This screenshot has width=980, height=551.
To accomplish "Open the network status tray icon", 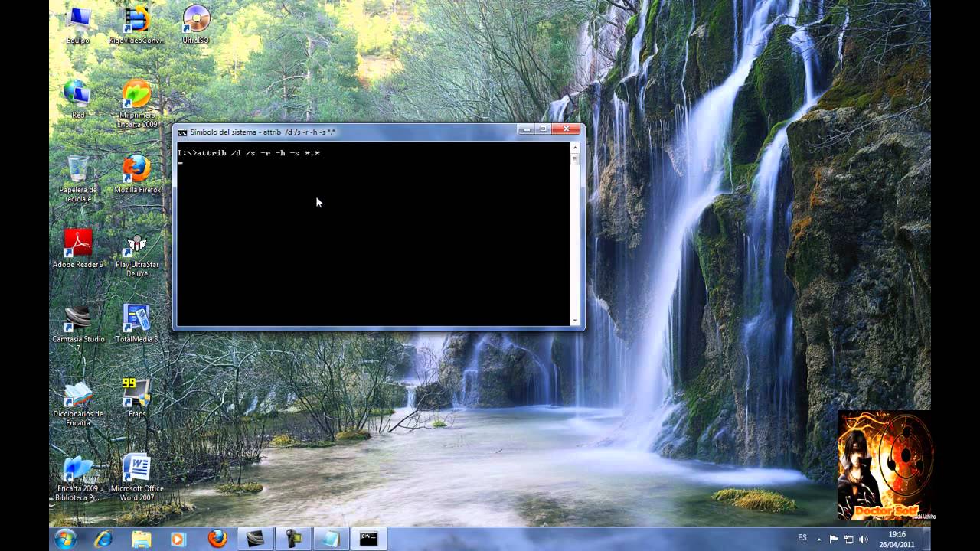I will pos(849,539).
